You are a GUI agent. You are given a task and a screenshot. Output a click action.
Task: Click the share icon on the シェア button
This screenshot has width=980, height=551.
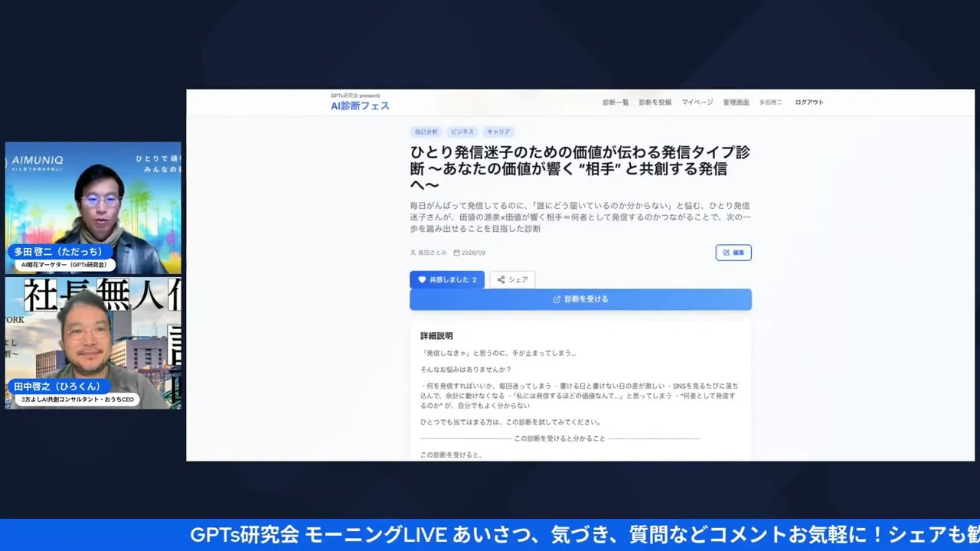pos(500,279)
